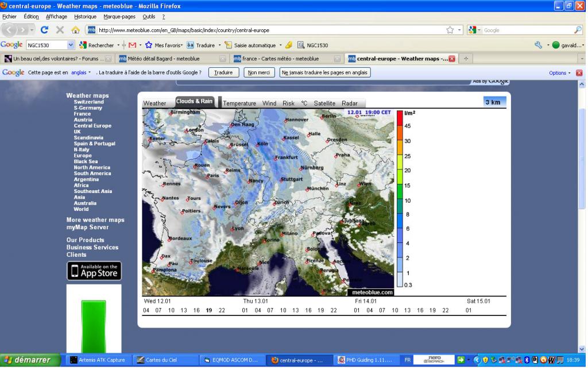
Task: Click the site icon left of URL
Action: (x=91, y=30)
